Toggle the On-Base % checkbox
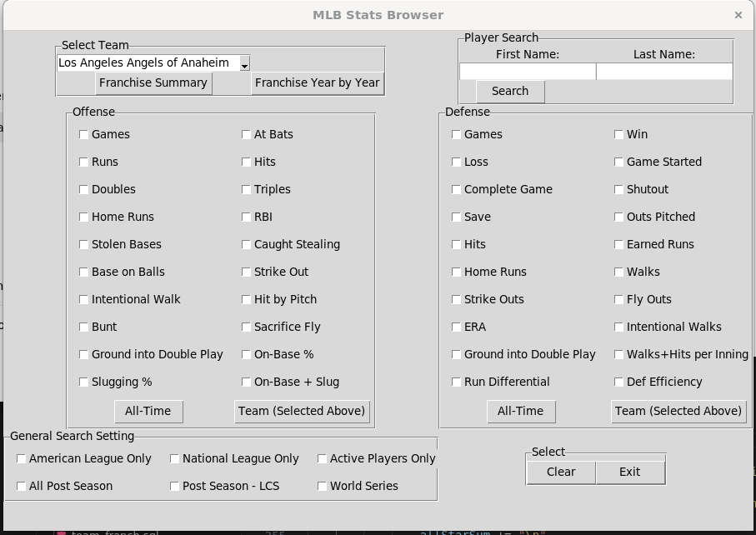 click(246, 354)
